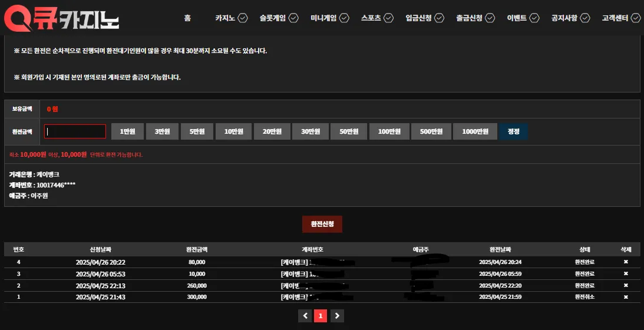Expand the 슬롯게임 menu chevron
This screenshot has height=330, width=644.
click(x=293, y=18)
